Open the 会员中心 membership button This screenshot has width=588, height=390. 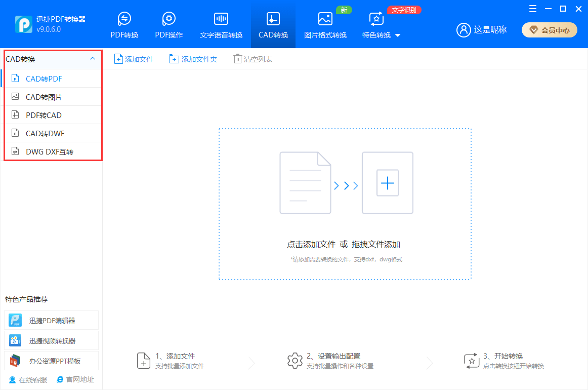(549, 30)
